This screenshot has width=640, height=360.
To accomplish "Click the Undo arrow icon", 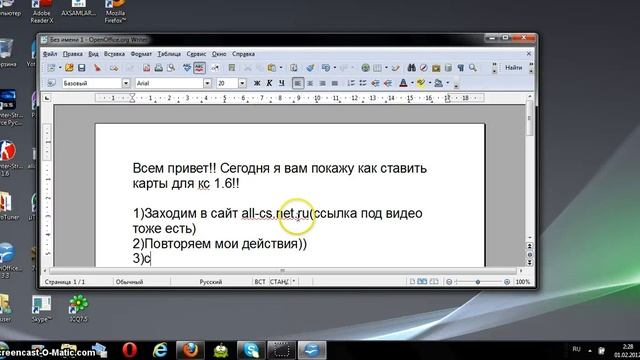I will tap(326, 68).
